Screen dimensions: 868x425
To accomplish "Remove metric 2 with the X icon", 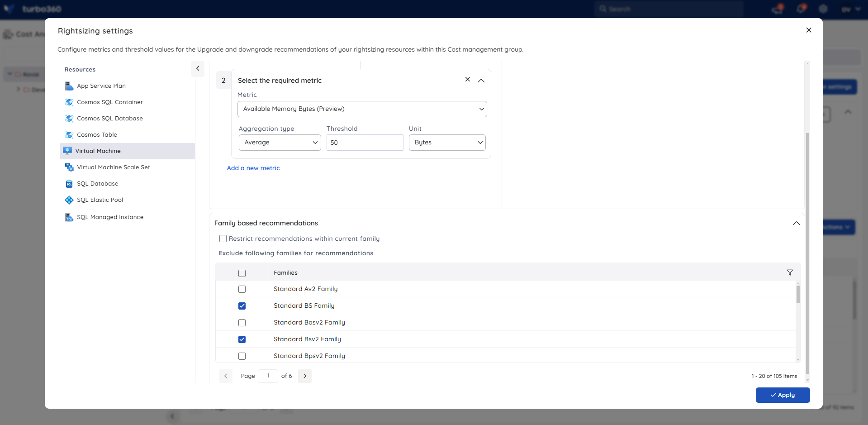I will pos(468,79).
